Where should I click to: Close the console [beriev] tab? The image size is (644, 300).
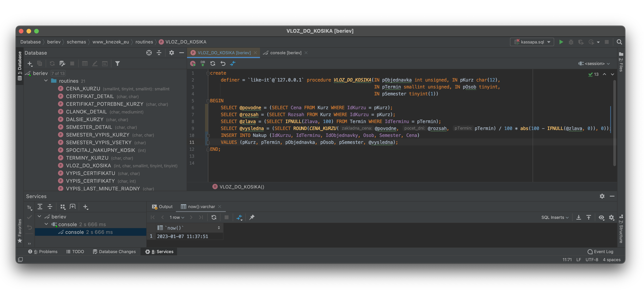[306, 53]
